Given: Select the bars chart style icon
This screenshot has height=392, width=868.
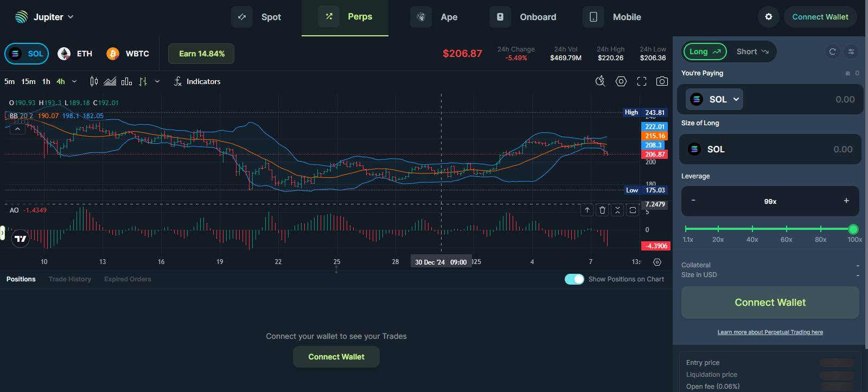Looking at the screenshot, I should (x=143, y=81).
